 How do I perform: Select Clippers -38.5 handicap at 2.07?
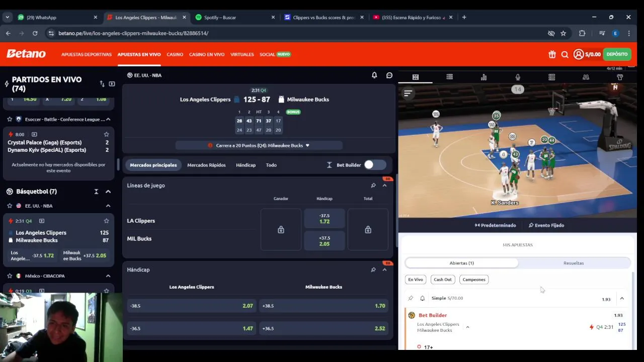(x=192, y=306)
